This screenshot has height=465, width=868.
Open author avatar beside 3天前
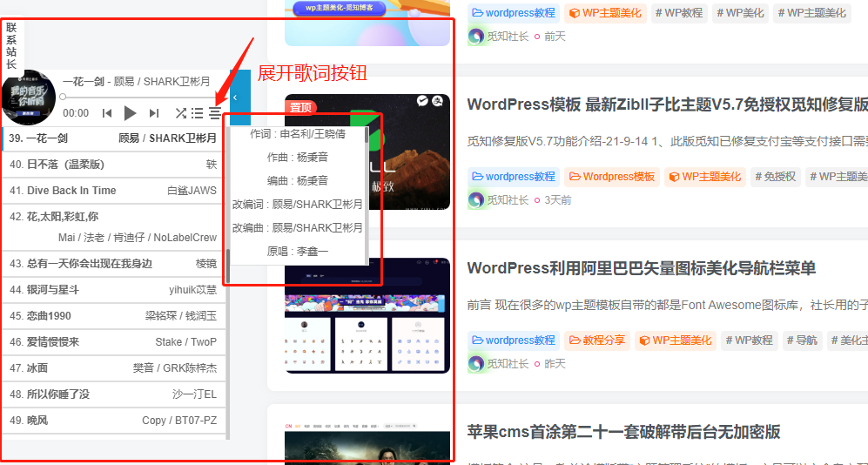tap(476, 199)
